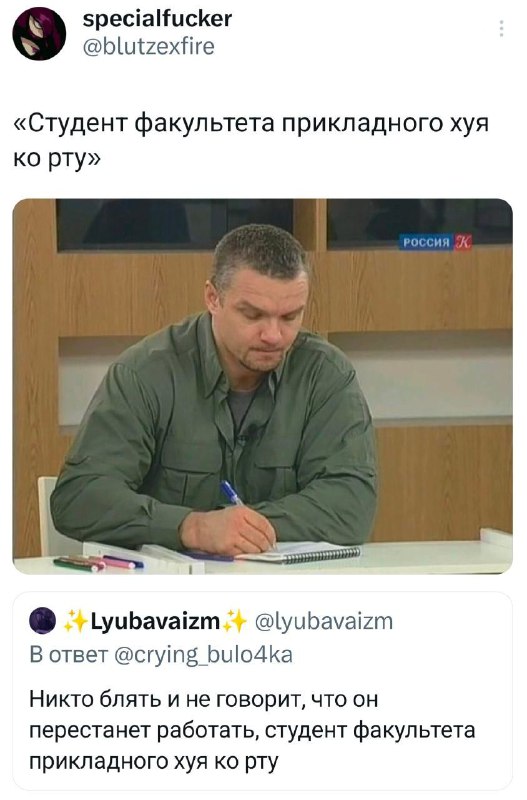This screenshot has width=527, height=800.
Task: Follow the @crying_bulo4ka reply mention
Action: point(204,654)
